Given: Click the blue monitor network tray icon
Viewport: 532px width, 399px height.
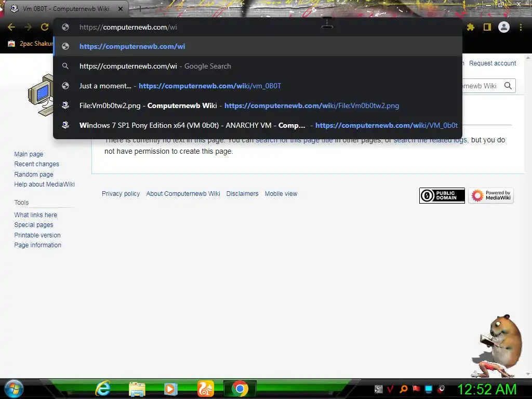Looking at the screenshot, I should tap(429, 389).
